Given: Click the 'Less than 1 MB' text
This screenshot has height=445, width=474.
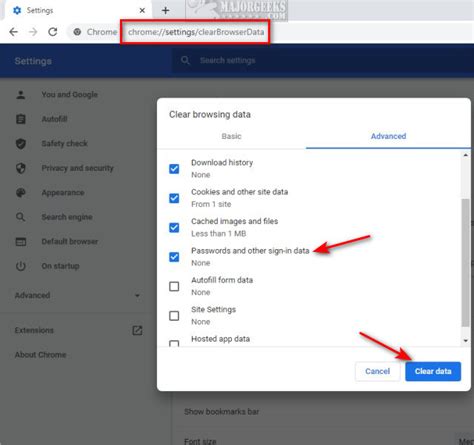Looking at the screenshot, I should pos(219,234).
